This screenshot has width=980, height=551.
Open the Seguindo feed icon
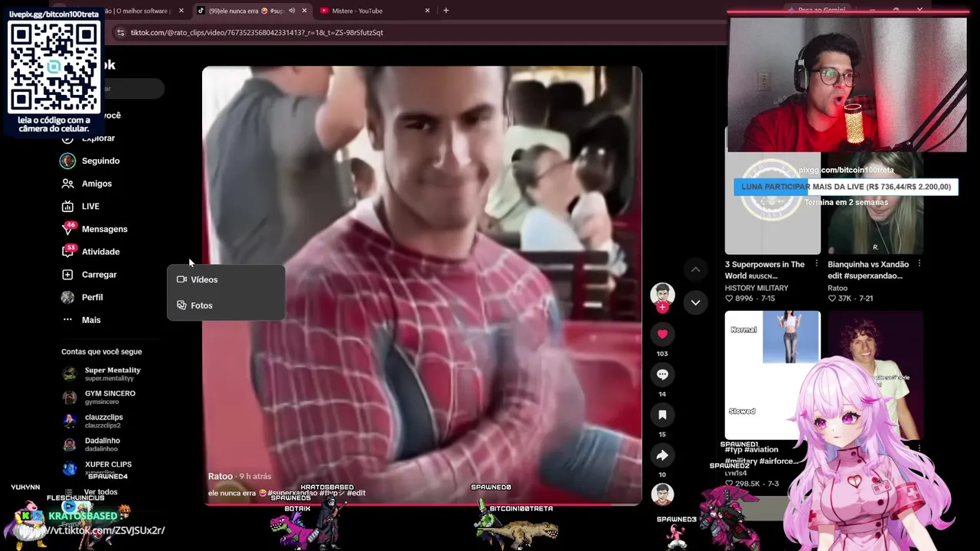[68, 161]
